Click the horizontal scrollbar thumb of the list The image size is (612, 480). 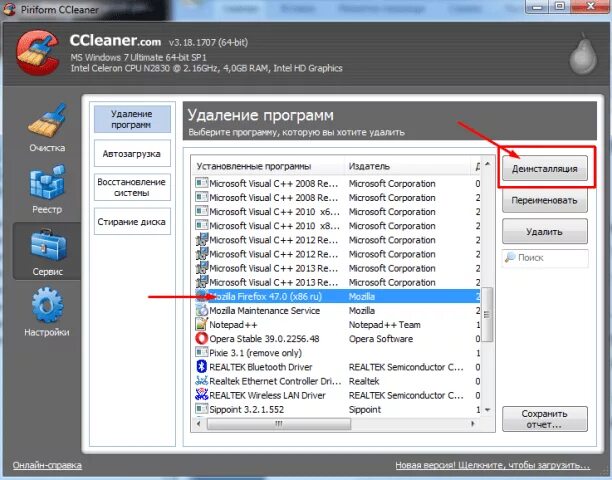(279, 424)
